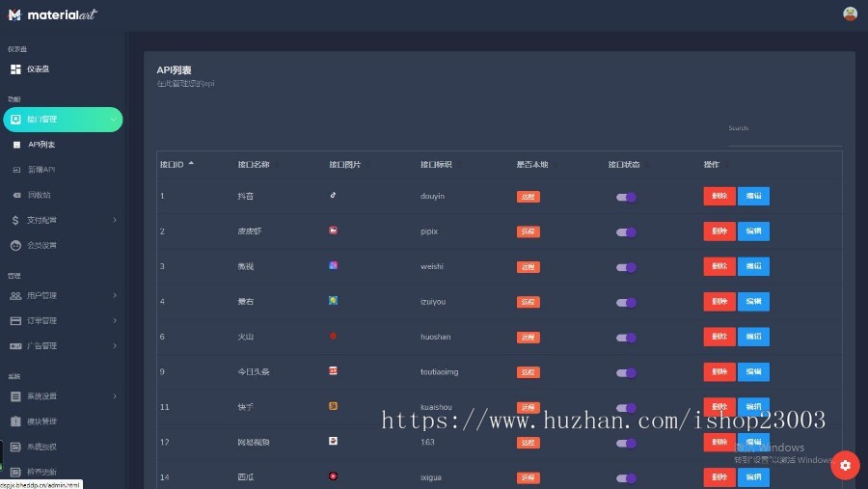Click the kuaishou row image icon
Screen dimensions: 868x489
[x=333, y=406]
